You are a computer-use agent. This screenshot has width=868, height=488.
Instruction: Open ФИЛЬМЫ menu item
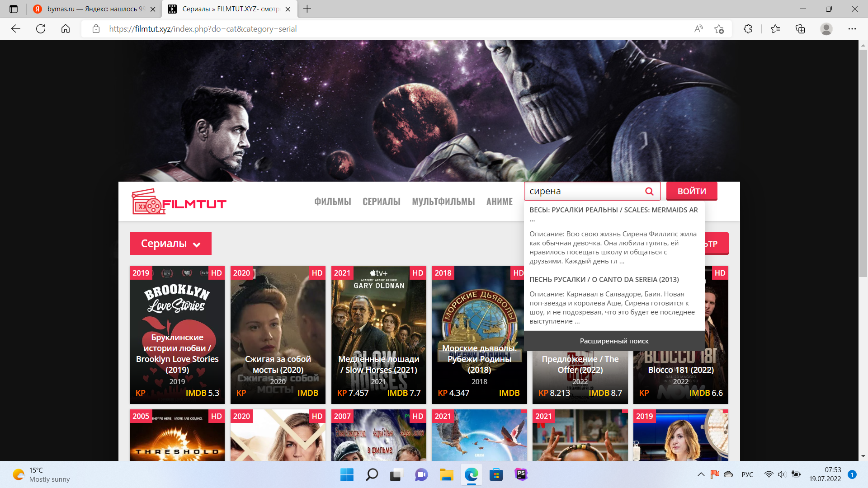point(332,202)
